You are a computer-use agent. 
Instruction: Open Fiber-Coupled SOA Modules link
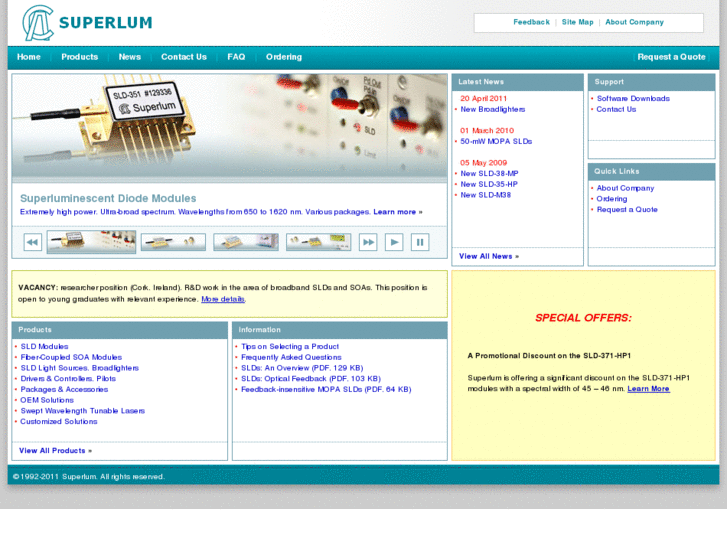coord(71,357)
